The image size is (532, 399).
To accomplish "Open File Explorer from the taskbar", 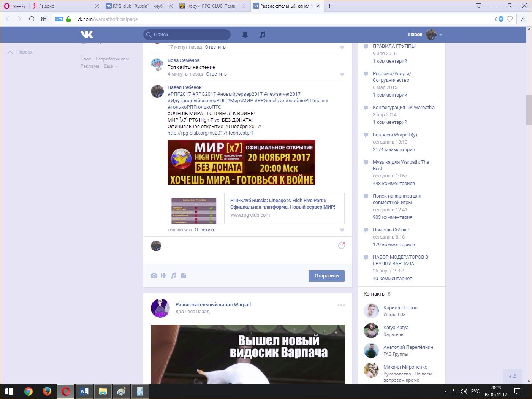I will point(103,391).
